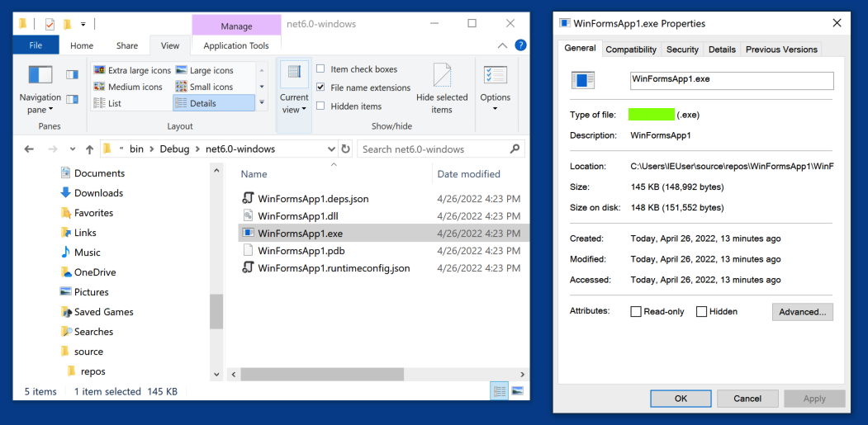The width and height of the screenshot is (868, 425).
Task: Open Recent locations dropdown arrow
Action: [x=73, y=149]
